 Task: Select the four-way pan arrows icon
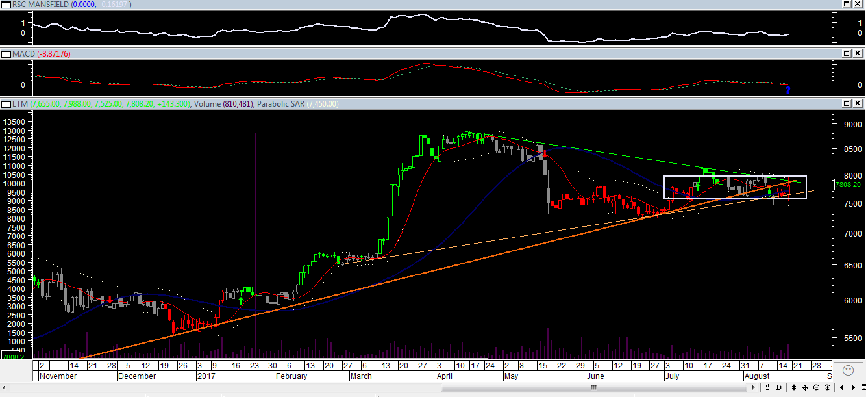coord(805,387)
